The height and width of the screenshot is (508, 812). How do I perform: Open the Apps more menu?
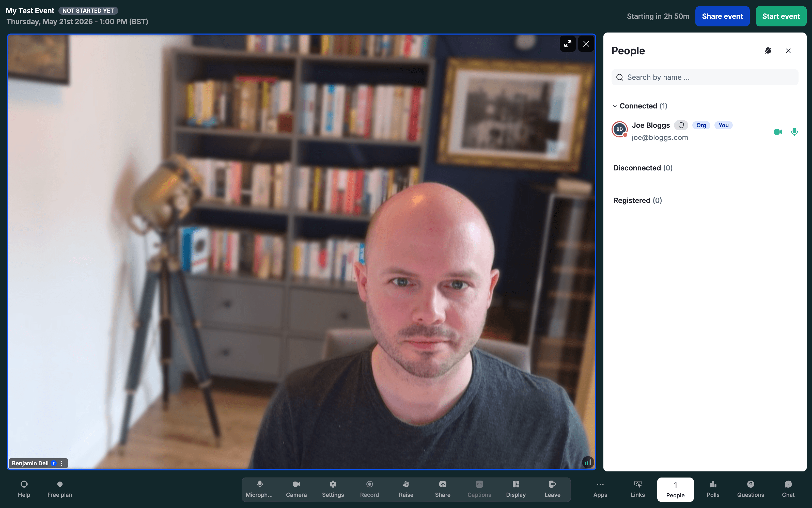coord(600,489)
